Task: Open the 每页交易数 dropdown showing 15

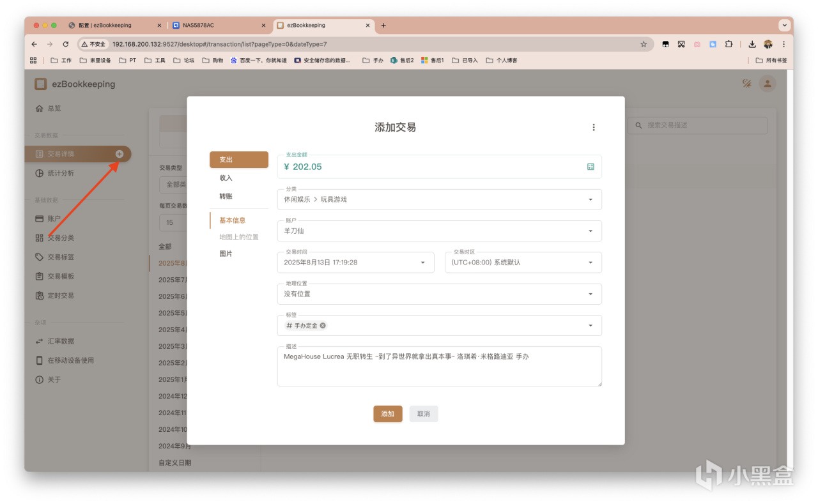Action: 173,222
